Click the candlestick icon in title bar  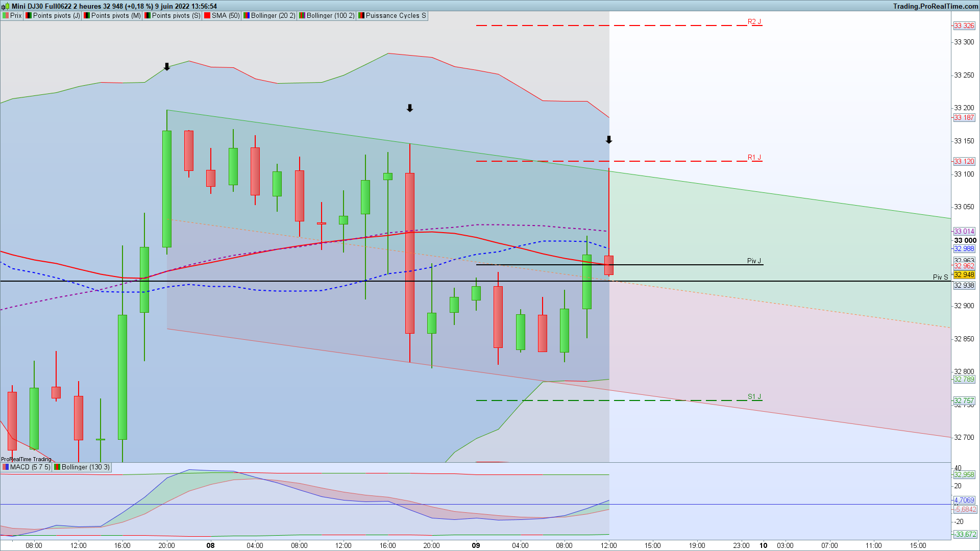click(6, 6)
